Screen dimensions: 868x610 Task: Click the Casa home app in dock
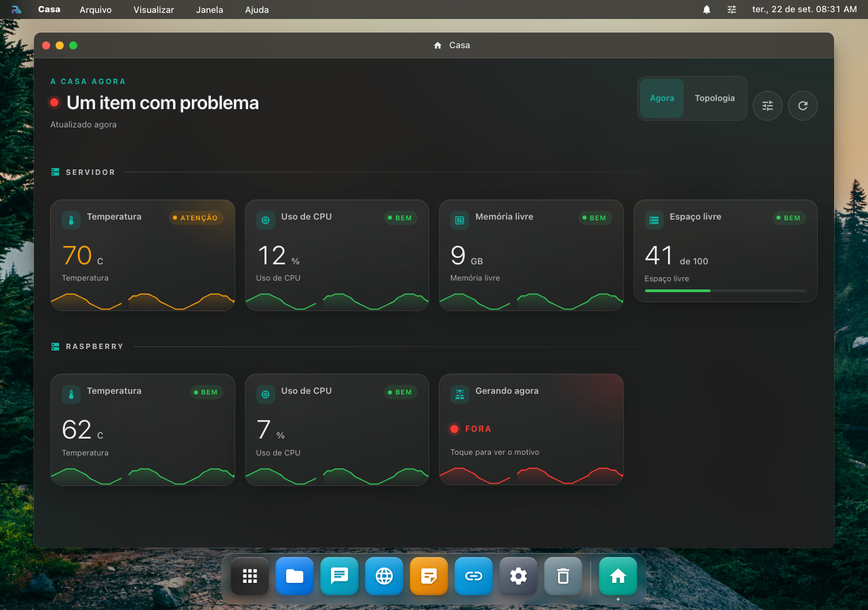618,576
